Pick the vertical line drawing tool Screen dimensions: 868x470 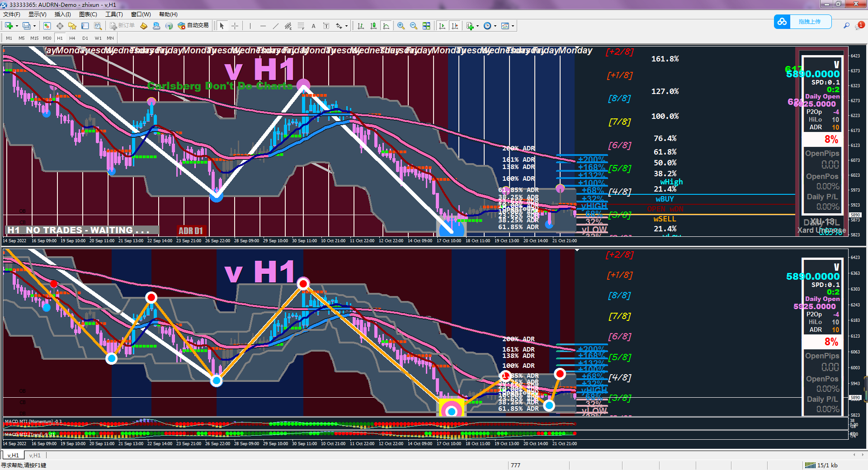click(x=250, y=26)
